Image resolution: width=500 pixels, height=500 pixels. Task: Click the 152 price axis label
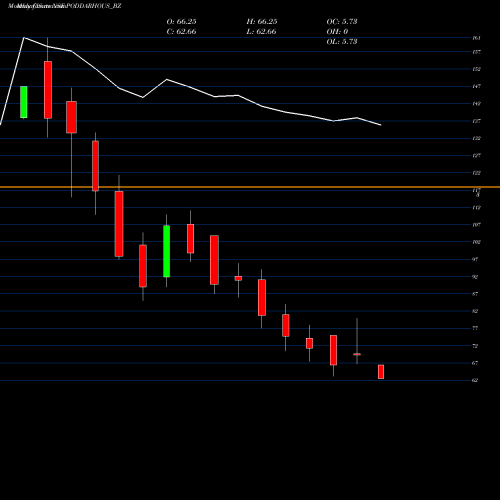coord(477,69)
